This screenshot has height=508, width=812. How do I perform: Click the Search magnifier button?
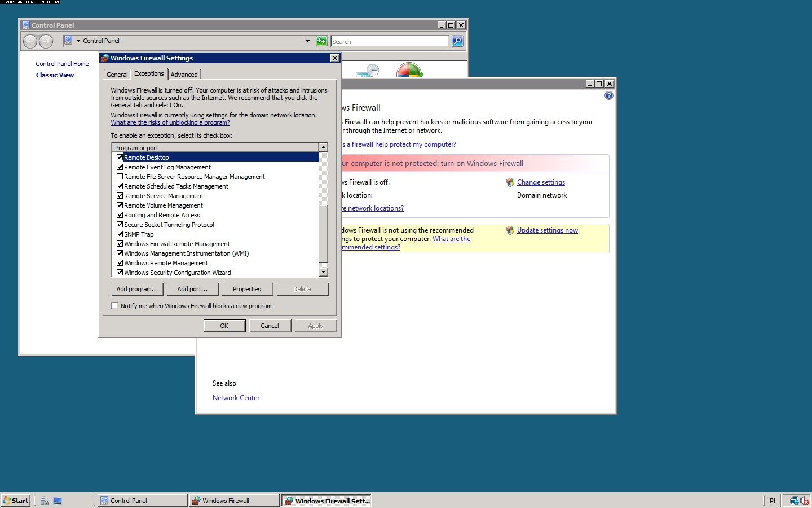point(457,41)
